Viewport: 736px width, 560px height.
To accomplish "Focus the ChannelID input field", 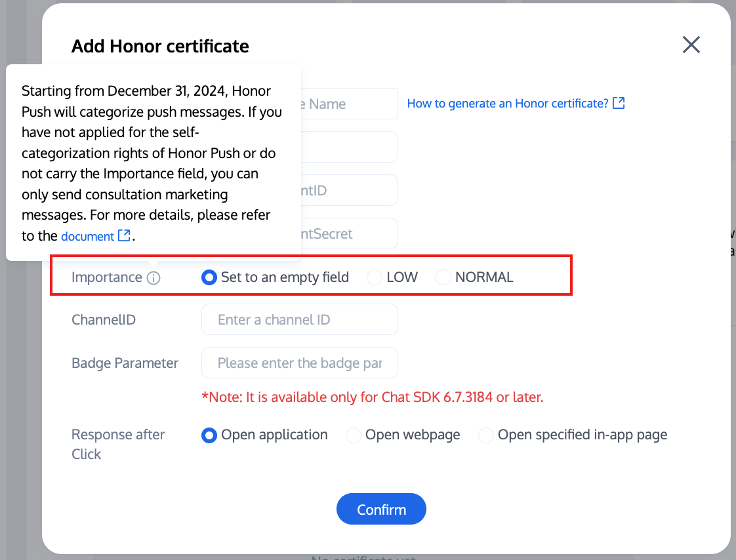I will (x=299, y=320).
